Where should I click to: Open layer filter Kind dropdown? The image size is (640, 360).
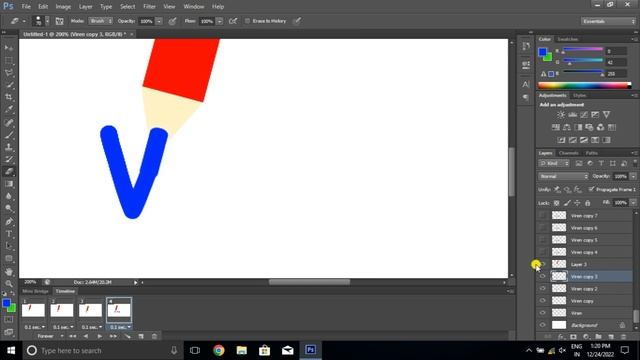554,163
